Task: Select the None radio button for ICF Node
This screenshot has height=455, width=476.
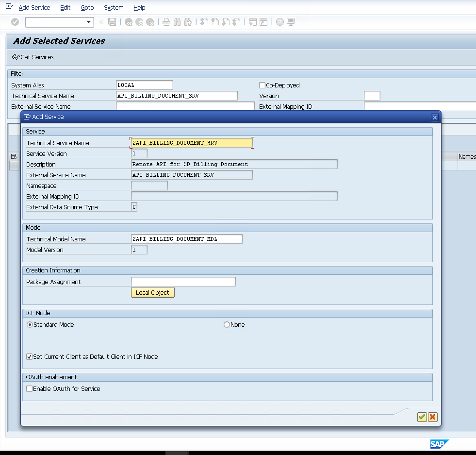Action: (x=227, y=325)
